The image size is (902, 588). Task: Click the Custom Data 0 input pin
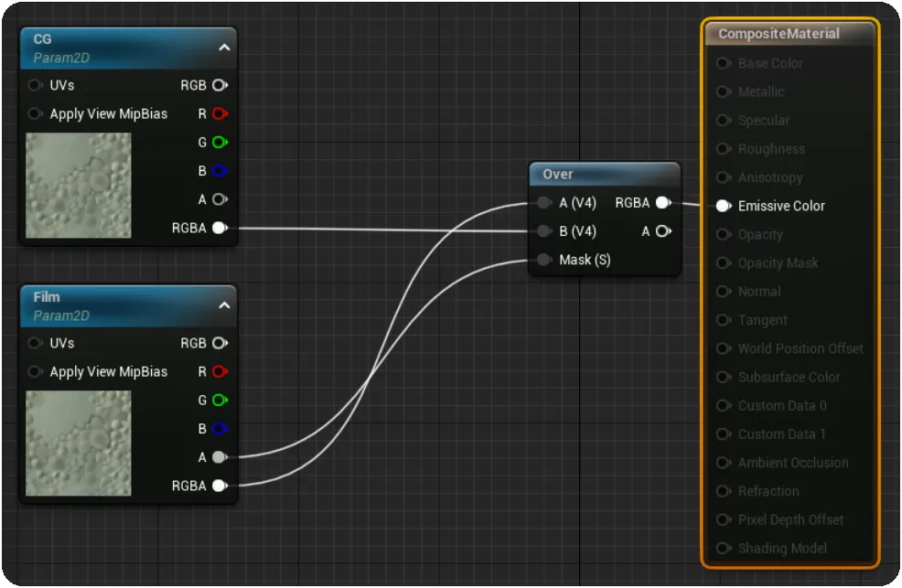coord(724,406)
